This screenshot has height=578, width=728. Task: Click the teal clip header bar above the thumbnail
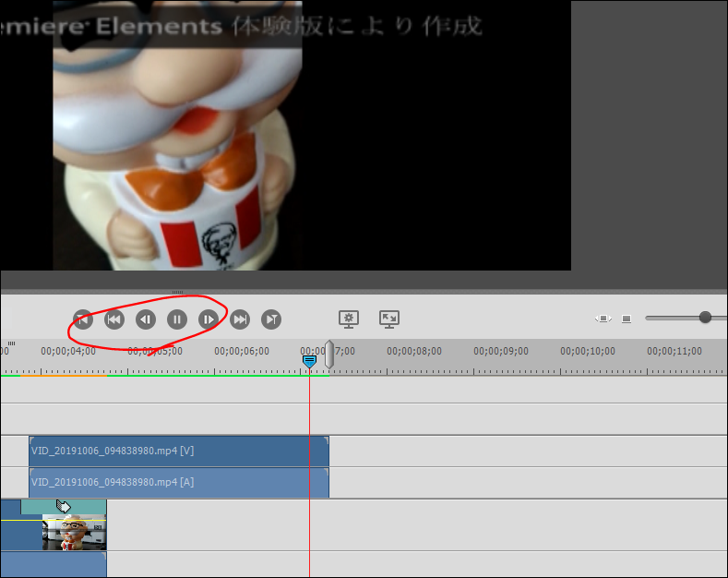pos(64,507)
